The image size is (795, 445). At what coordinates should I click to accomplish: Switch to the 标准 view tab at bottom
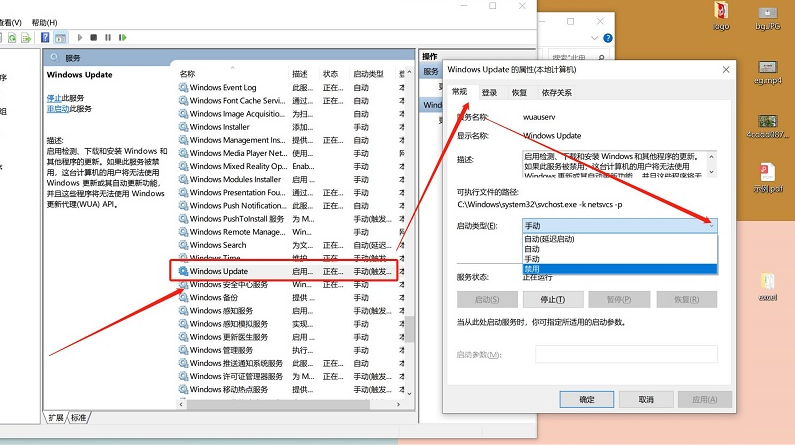pyautogui.click(x=78, y=417)
